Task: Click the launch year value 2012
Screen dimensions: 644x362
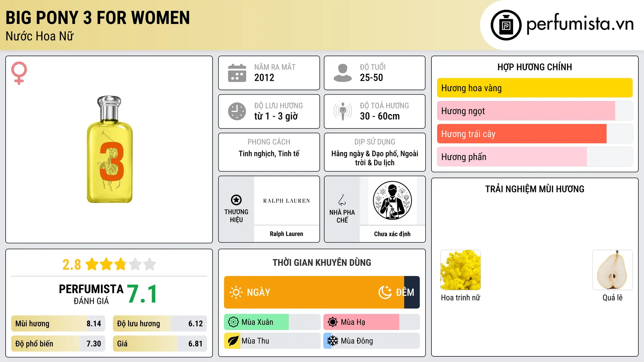Action: (264, 78)
